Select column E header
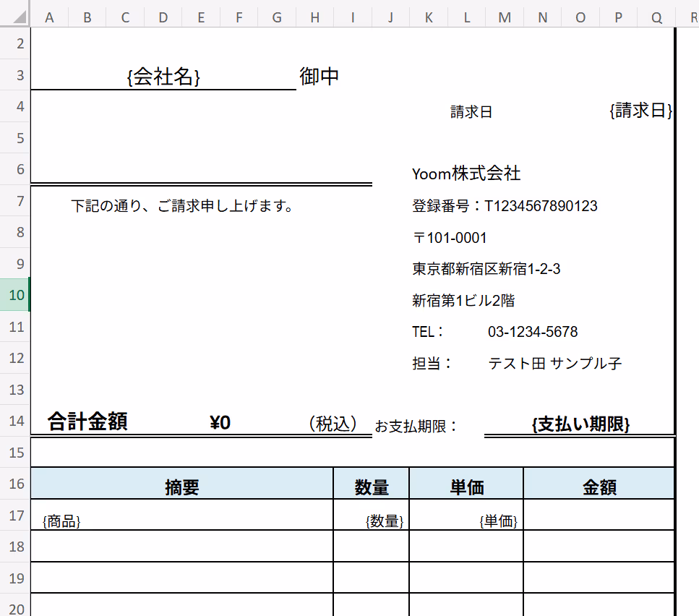The width and height of the screenshot is (699, 616). pos(201,17)
